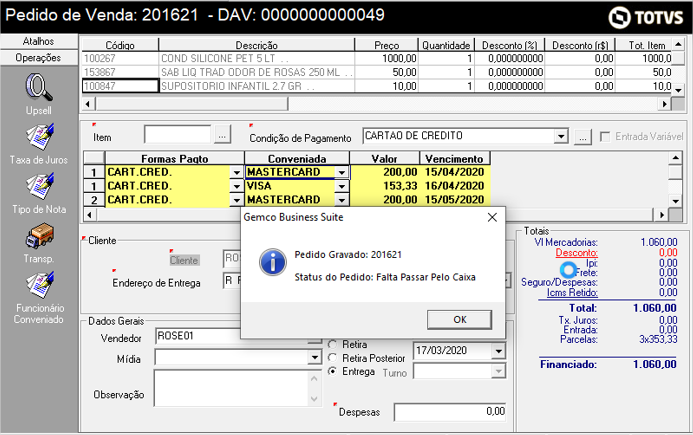Select the Retira radio option
The height and width of the screenshot is (435, 693).
pos(332,344)
